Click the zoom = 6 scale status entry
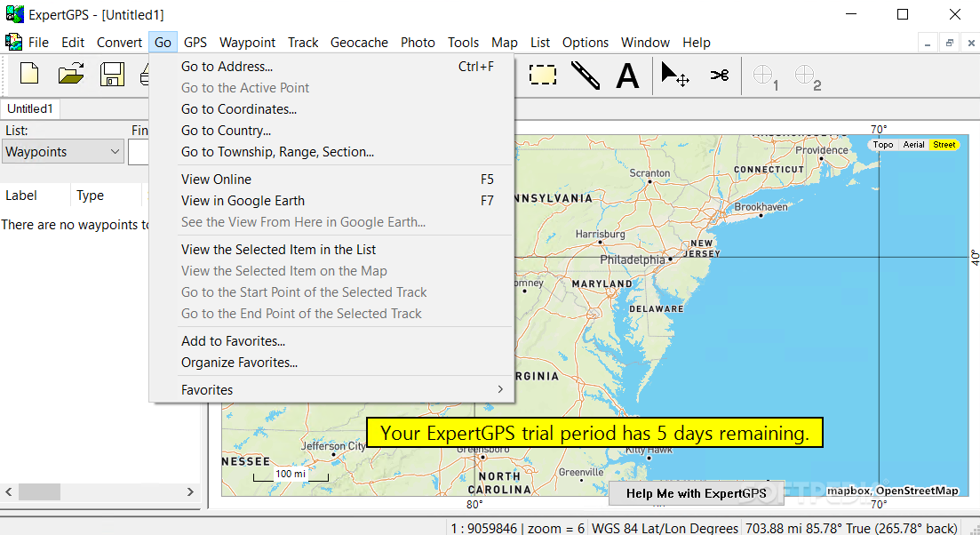The height and width of the screenshot is (535, 980). click(518, 528)
